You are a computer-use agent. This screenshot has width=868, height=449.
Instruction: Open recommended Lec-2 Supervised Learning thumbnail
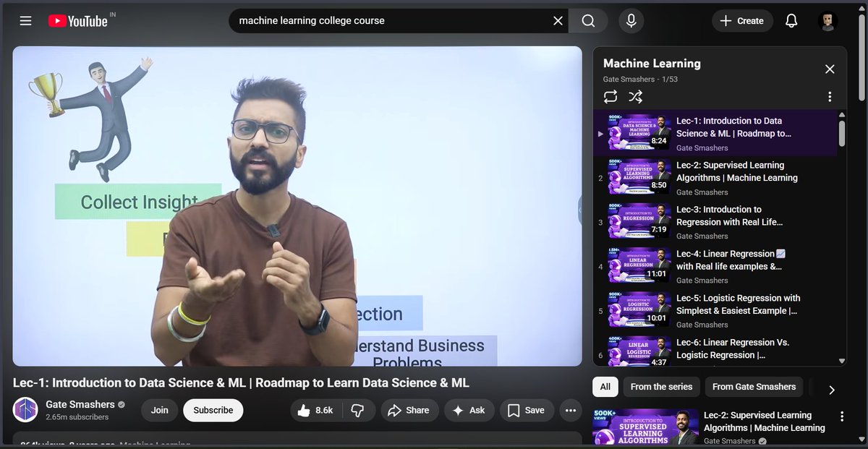click(x=645, y=428)
